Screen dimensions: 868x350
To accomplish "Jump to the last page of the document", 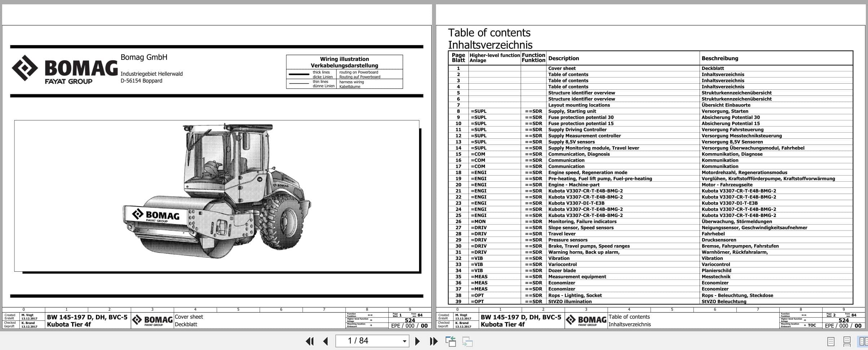I will coord(433,341).
